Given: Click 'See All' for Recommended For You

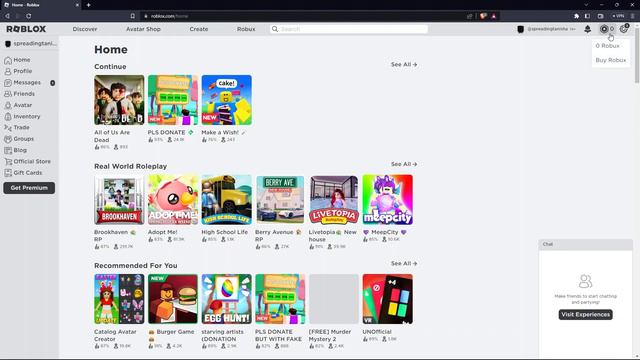Looking at the screenshot, I should pos(404,263).
